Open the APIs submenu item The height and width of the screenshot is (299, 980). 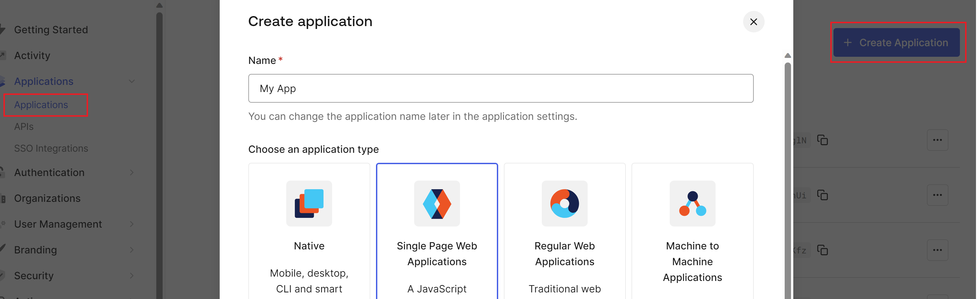pos(24,127)
